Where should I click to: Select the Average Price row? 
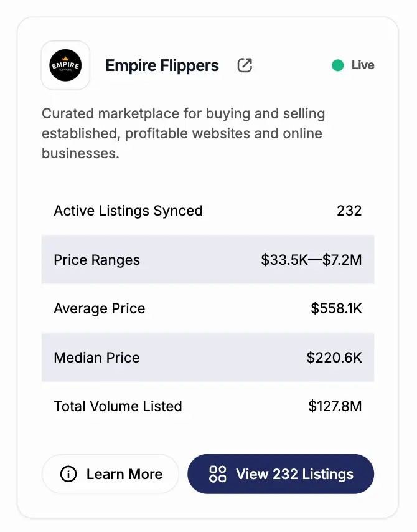tap(208, 308)
